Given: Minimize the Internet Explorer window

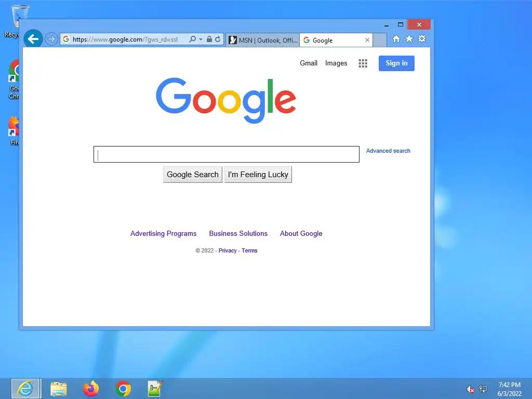Looking at the screenshot, I should click(x=387, y=25).
